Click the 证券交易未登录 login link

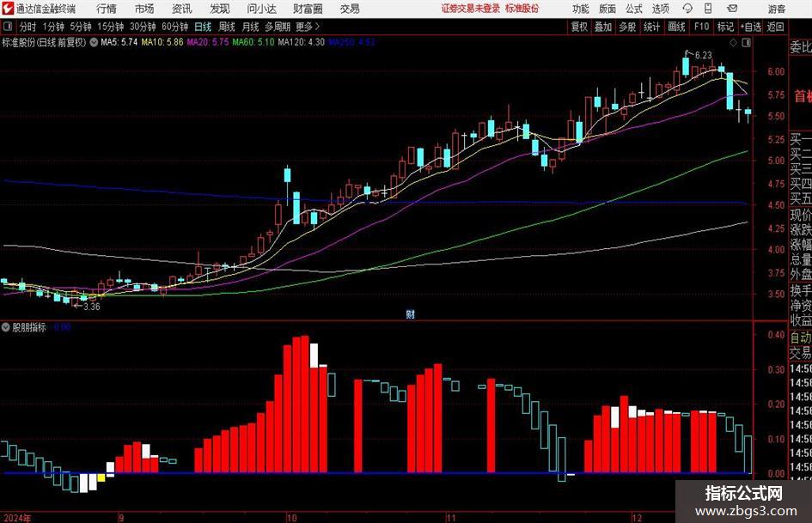[471, 9]
